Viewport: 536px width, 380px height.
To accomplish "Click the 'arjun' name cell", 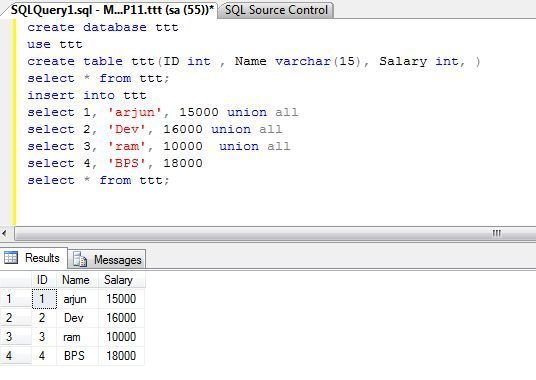I will pyautogui.click(x=78, y=299).
